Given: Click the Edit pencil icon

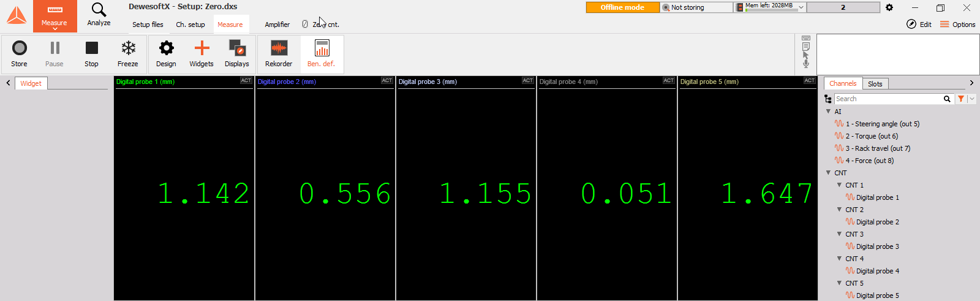Looking at the screenshot, I should tap(911, 24).
